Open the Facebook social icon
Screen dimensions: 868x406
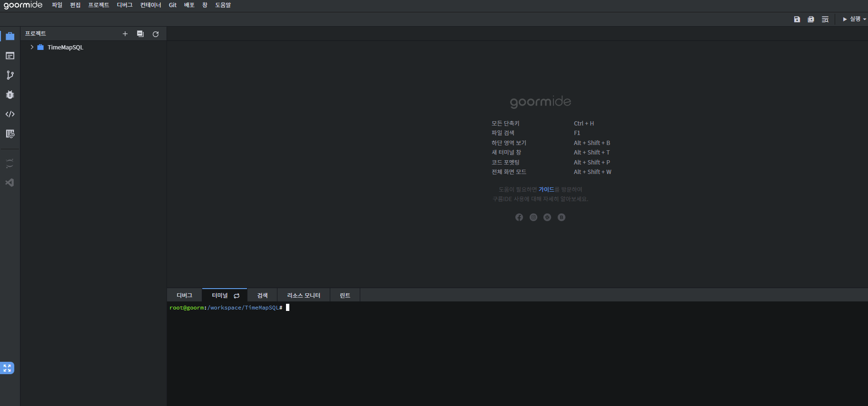(x=519, y=217)
